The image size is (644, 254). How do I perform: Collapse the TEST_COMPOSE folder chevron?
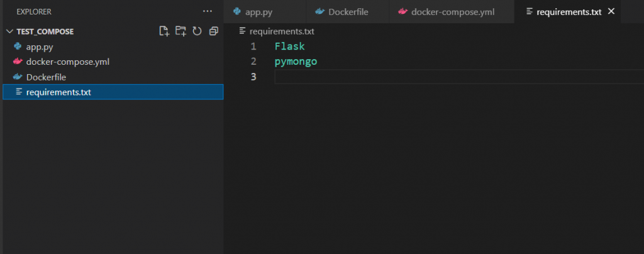(9, 31)
